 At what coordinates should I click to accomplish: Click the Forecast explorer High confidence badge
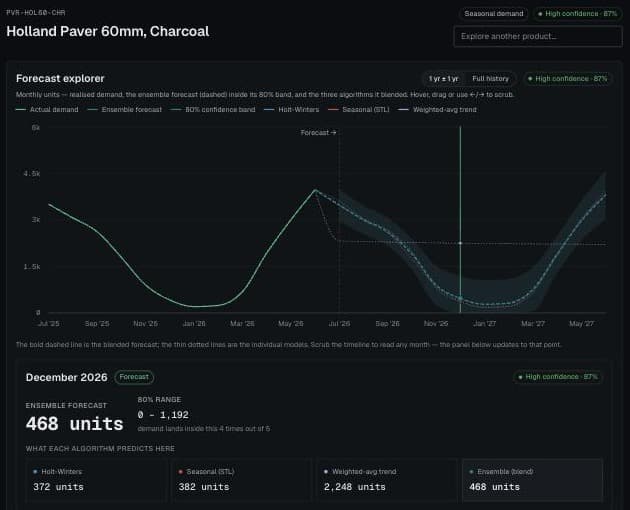pos(568,79)
